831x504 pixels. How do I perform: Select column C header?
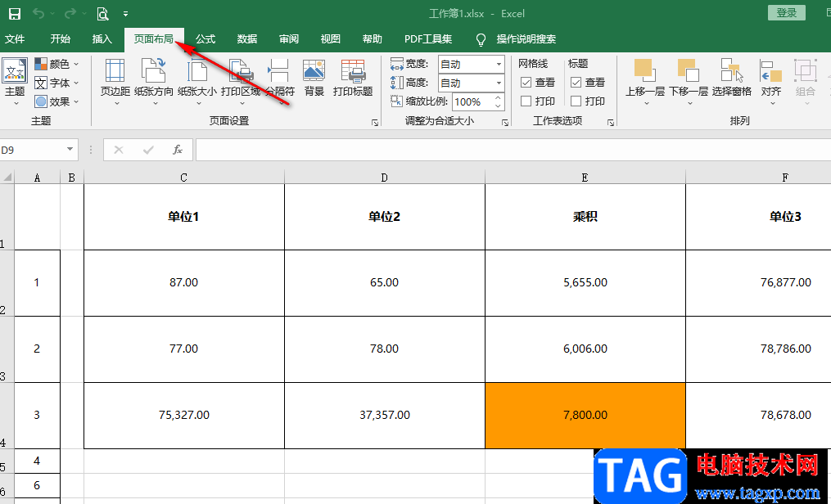[x=184, y=178]
